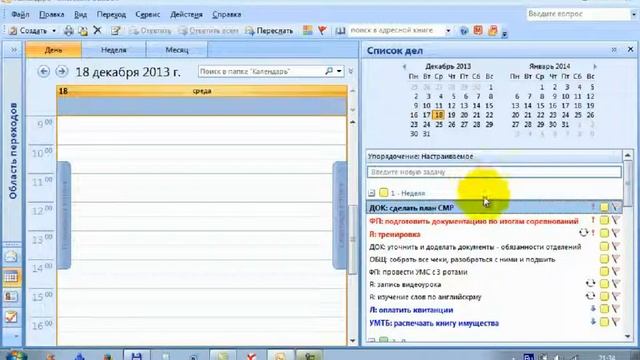640x360 pixels.
Task: Delete item with the X toolbar icon
Action: [97, 30]
